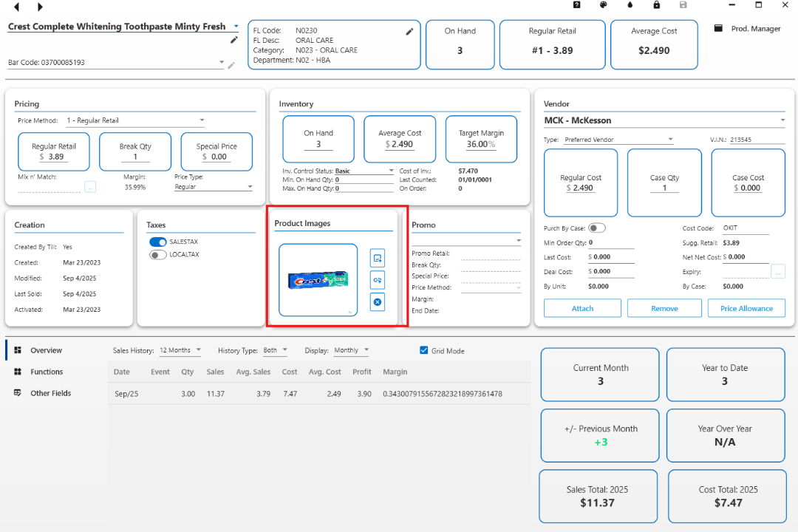Click the Remove vendor button

(x=664, y=309)
